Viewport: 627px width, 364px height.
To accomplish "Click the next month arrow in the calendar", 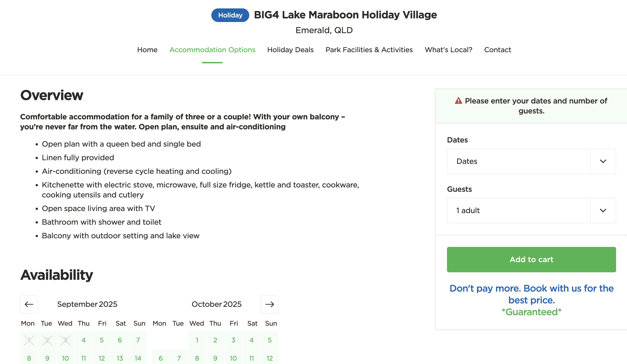I will tap(269, 304).
